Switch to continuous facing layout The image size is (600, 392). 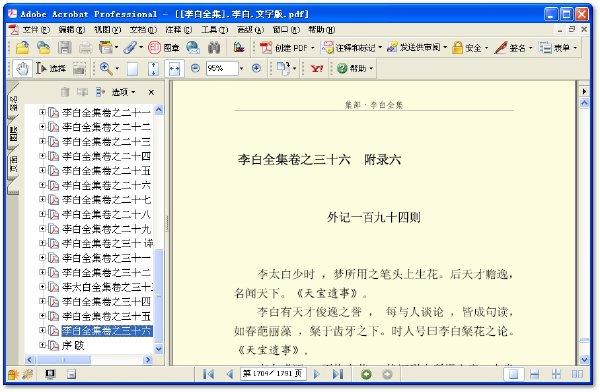point(556,374)
